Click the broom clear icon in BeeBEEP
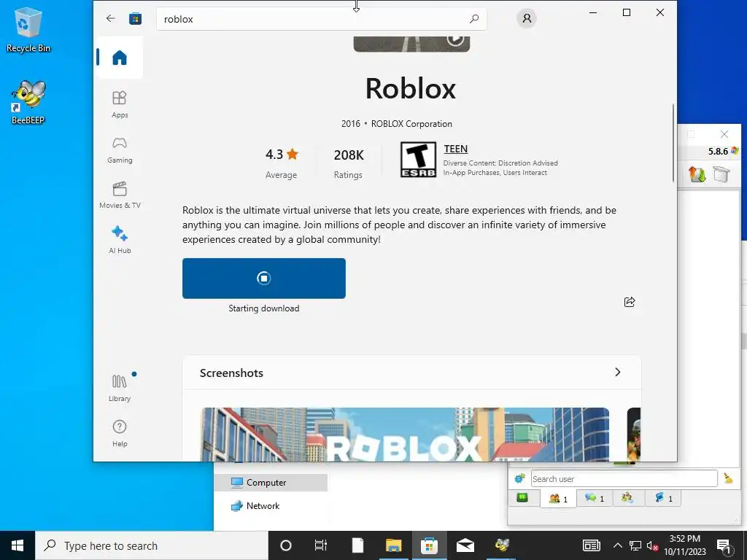Viewport: 747px width, 560px height. pos(728,478)
